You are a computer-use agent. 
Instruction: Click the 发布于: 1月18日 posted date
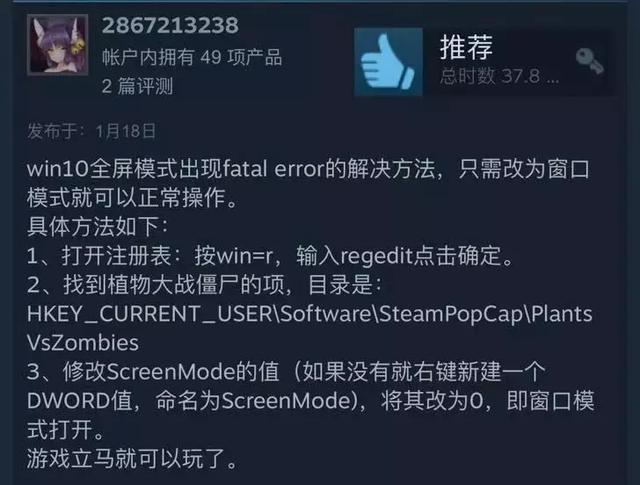click(x=91, y=131)
